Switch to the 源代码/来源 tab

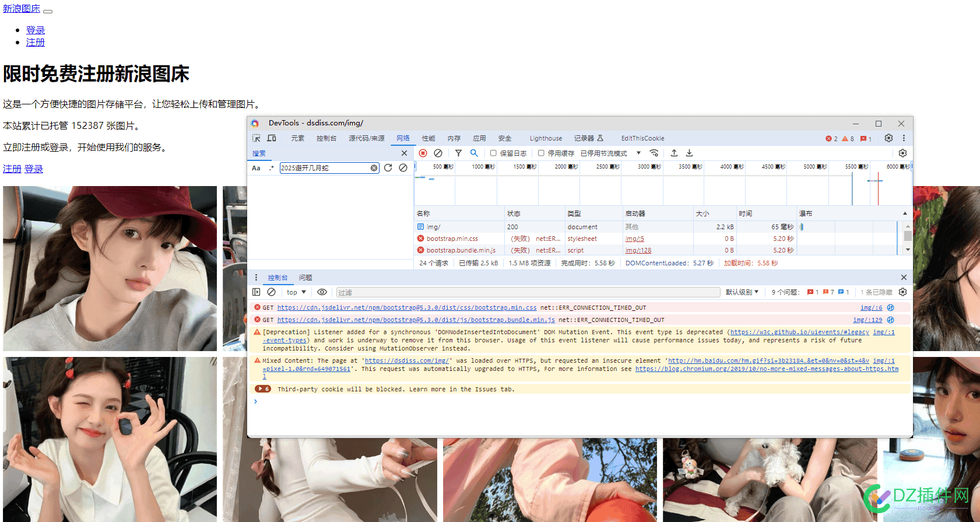pyautogui.click(x=367, y=138)
